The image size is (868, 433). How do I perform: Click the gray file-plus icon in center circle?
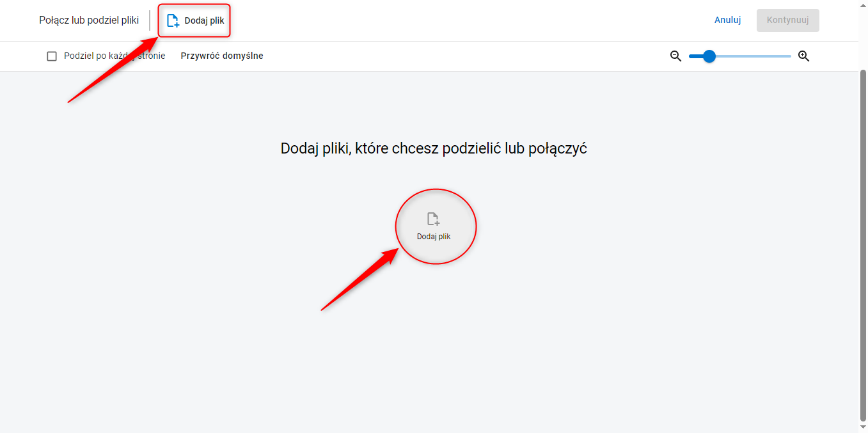(x=433, y=219)
